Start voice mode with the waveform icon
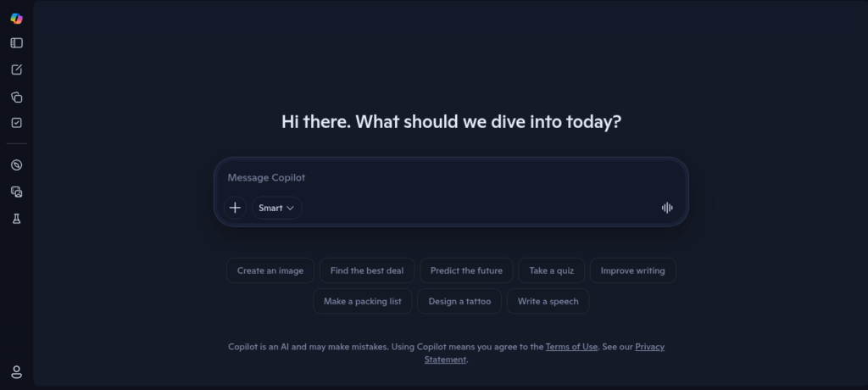This screenshot has width=868, height=390. 667,208
